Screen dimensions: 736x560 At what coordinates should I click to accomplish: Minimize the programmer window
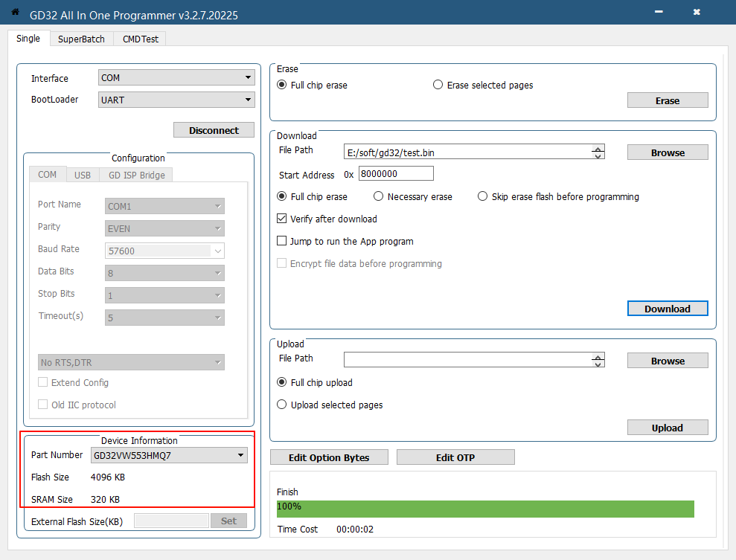(659, 12)
